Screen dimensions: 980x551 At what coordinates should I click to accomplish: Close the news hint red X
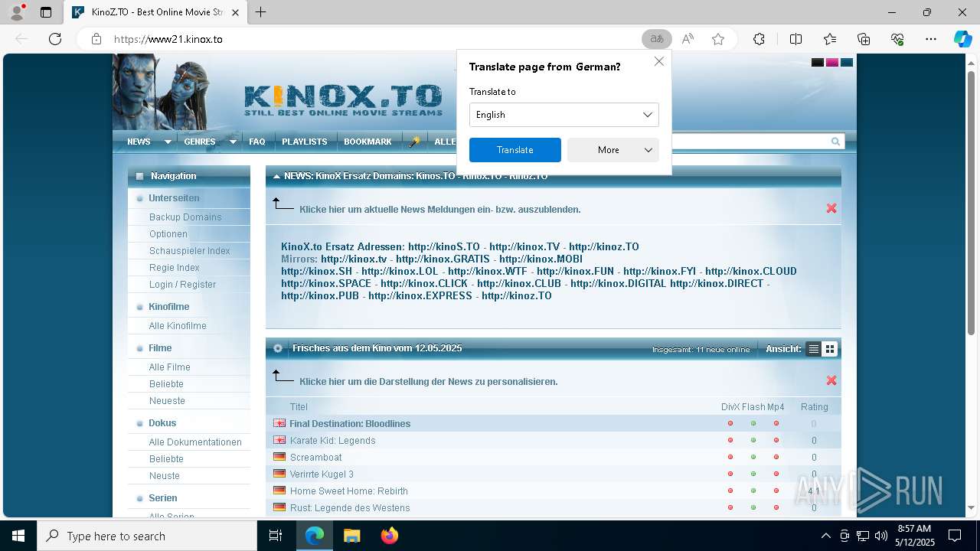click(x=831, y=208)
